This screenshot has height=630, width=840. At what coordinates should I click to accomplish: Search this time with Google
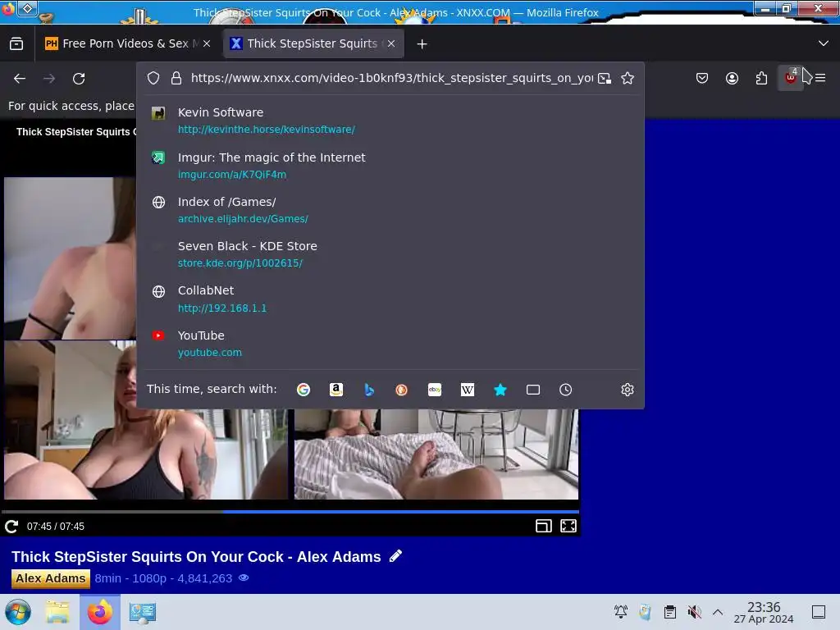(304, 390)
